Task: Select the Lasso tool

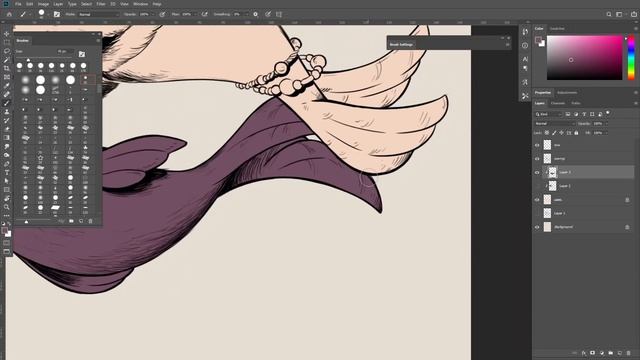Action: (x=7, y=51)
